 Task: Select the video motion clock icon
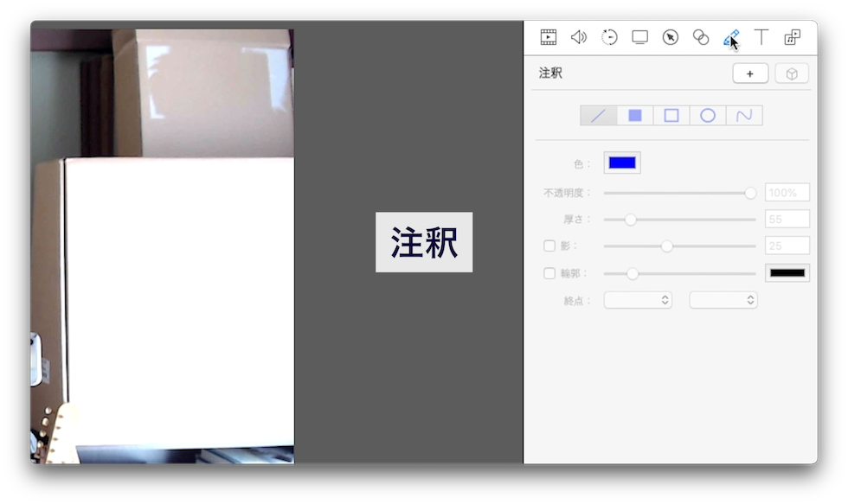coord(609,37)
